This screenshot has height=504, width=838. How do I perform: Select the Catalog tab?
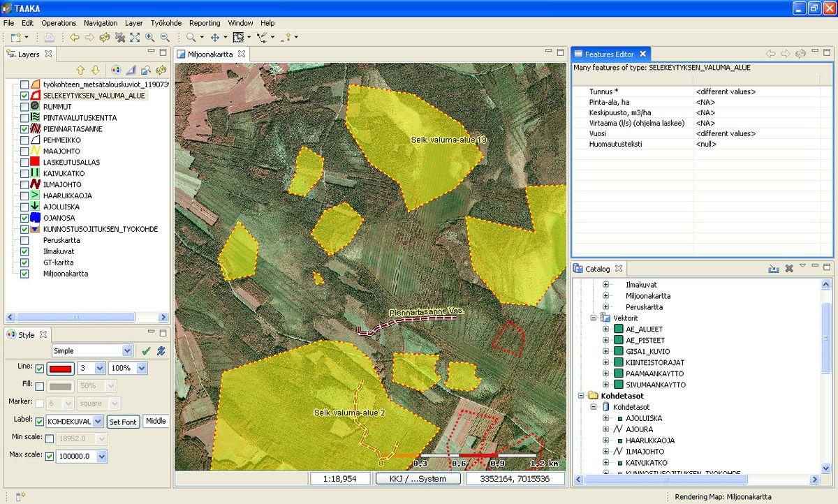[x=597, y=269]
